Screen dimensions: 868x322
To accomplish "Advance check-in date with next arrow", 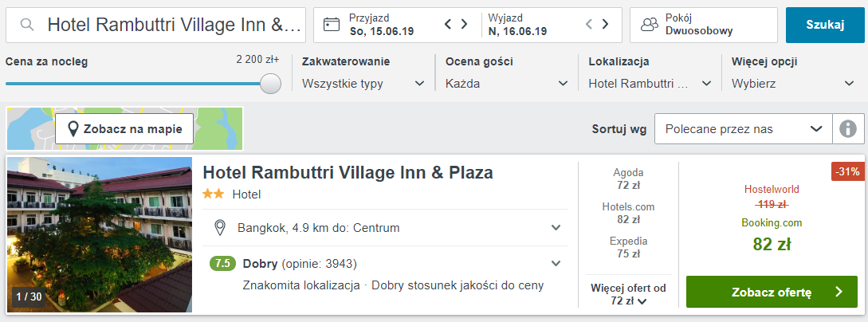I will [465, 25].
